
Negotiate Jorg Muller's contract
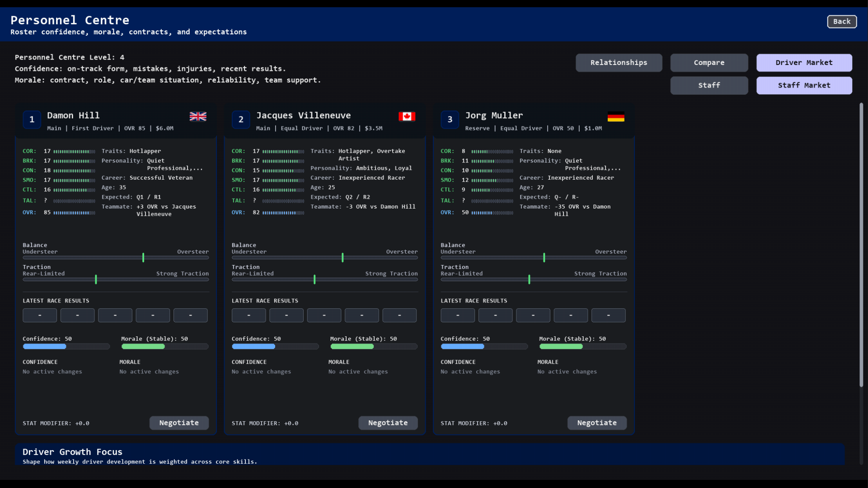pyautogui.click(x=597, y=423)
